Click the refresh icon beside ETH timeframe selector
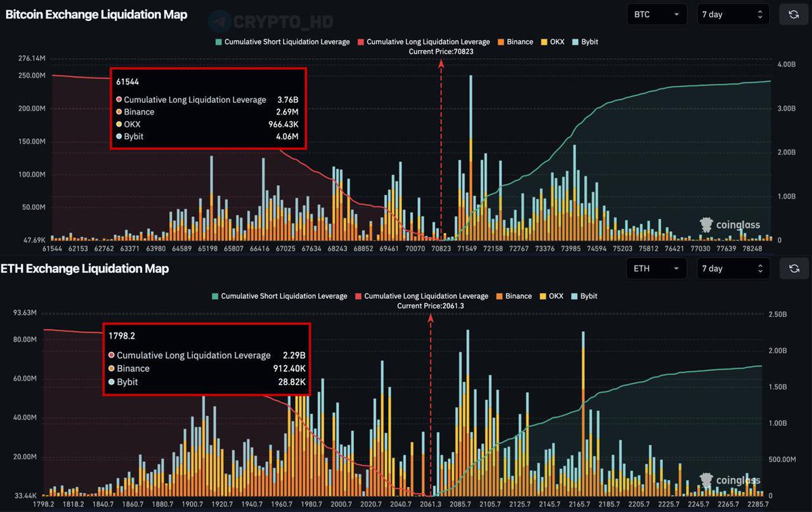Screen dimensions: 812x512 [794, 268]
